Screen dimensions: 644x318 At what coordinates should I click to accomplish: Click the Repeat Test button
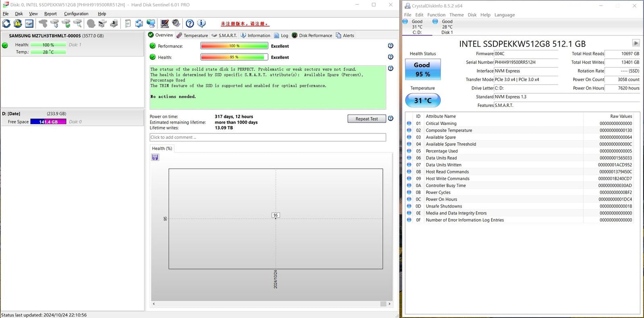(x=367, y=119)
